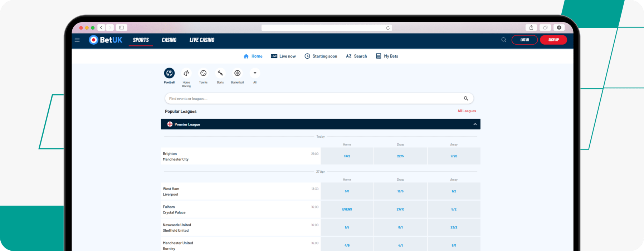Click the Sign Up button
Image resolution: width=644 pixels, height=251 pixels.
click(553, 40)
